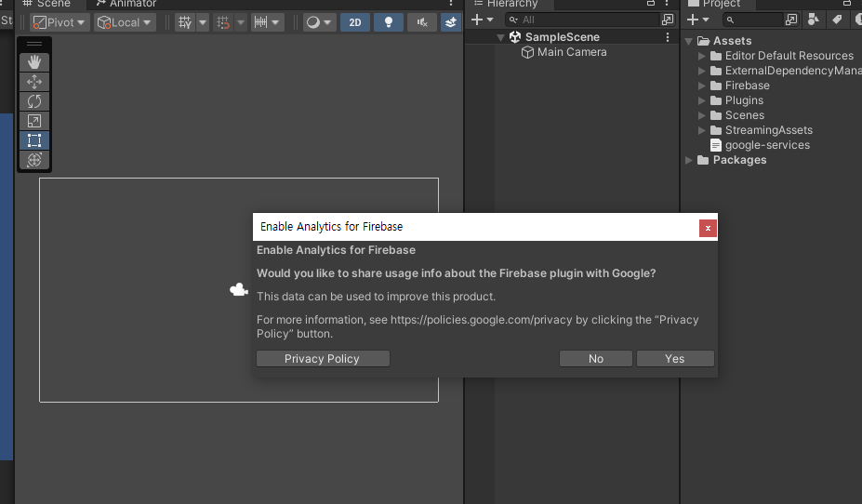The height and width of the screenshot is (504, 862).
Task: Toggle 2D view mode
Action: (355, 22)
